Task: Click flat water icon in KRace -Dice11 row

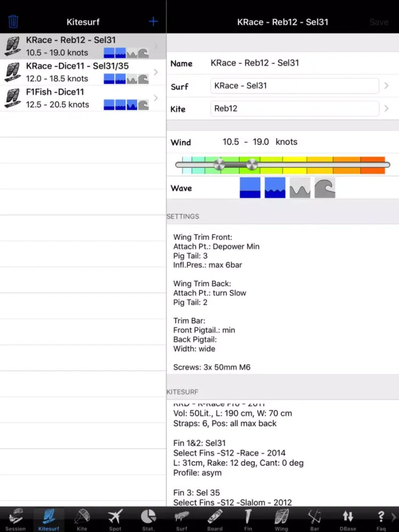Action: pos(109,79)
